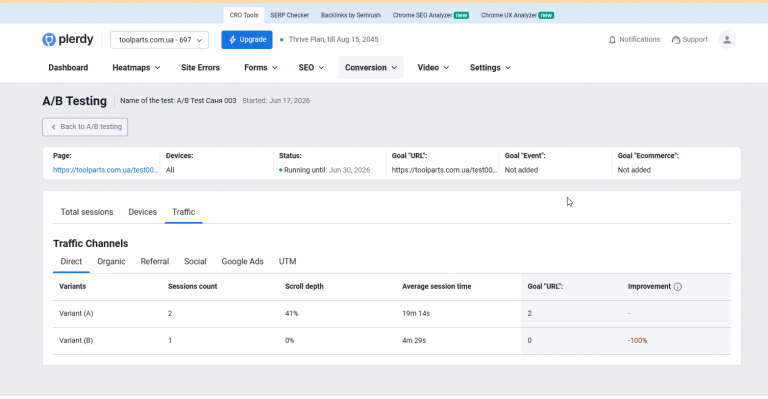The width and height of the screenshot is (768, 399).
Task: Open the toolparts.com.ua site selector dropdown
Action: 159,40
